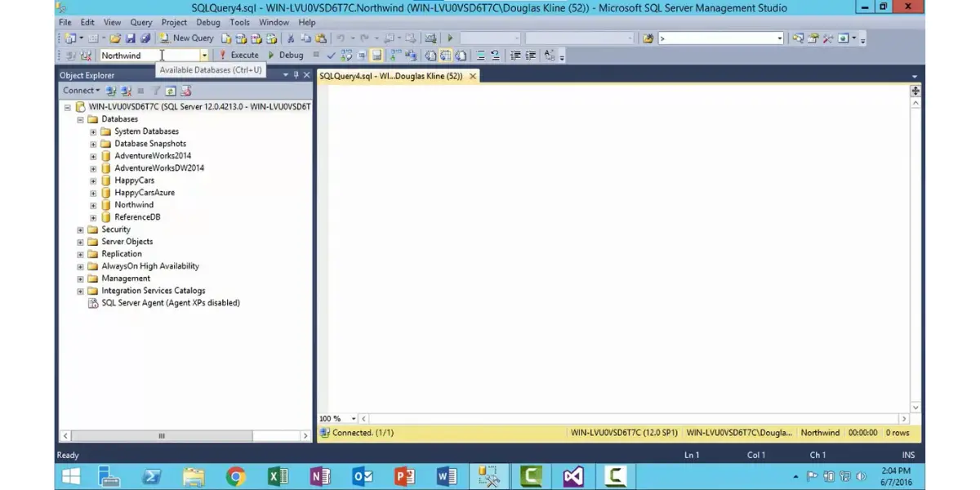The width and height of the screenshot is (980, 490).
Task: Click the Cut scissors icon
Action: click(x=291, y=38)
